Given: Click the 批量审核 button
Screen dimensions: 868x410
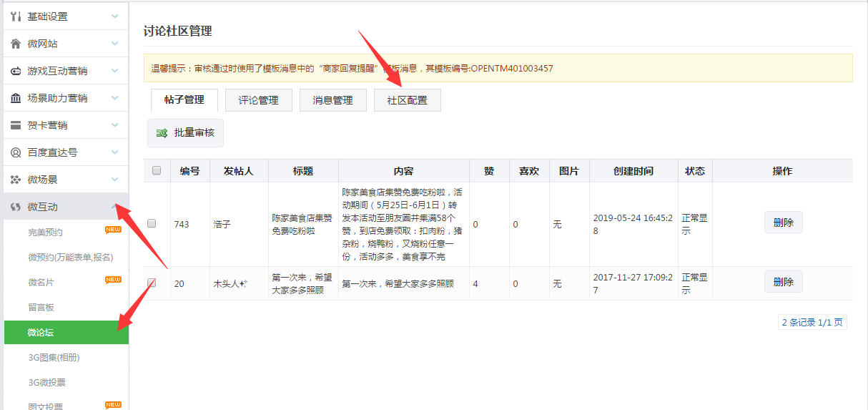Looking at the screenshot, I should click(x=186, y=133).
